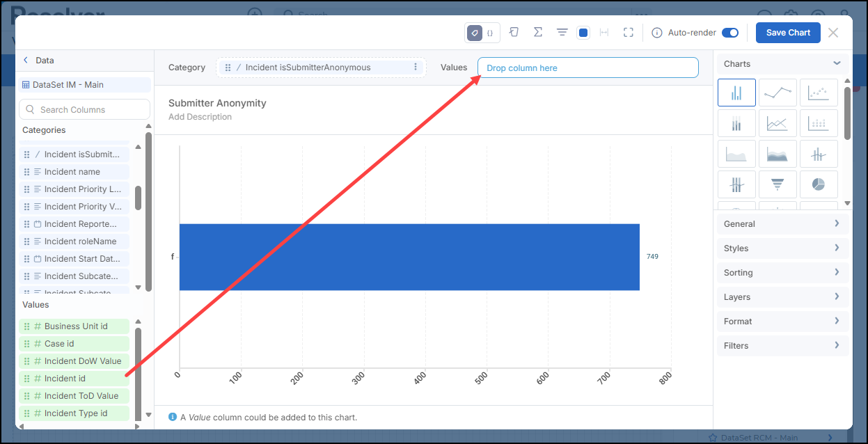Click the Auto-render info icon
Screen dimensions: 868x444
click(x=656, y=33)
